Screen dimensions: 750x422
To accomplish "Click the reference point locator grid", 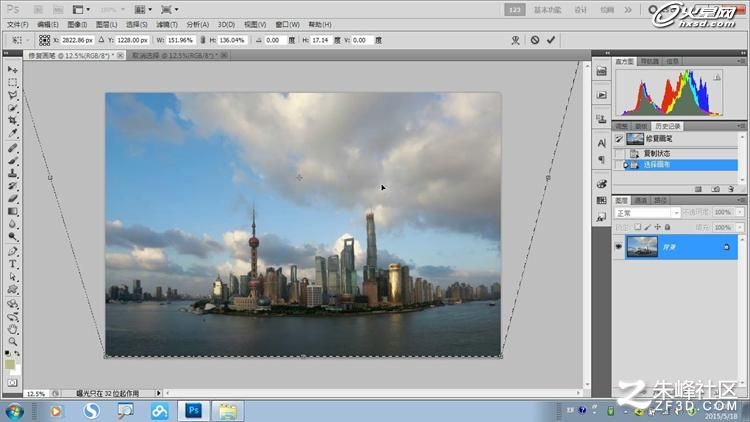I will (44, 40).
